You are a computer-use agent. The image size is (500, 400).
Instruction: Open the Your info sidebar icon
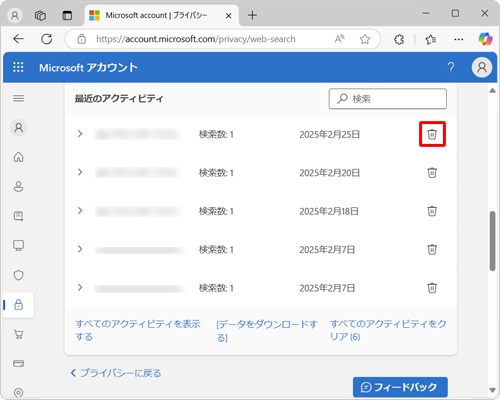[19, 186]
